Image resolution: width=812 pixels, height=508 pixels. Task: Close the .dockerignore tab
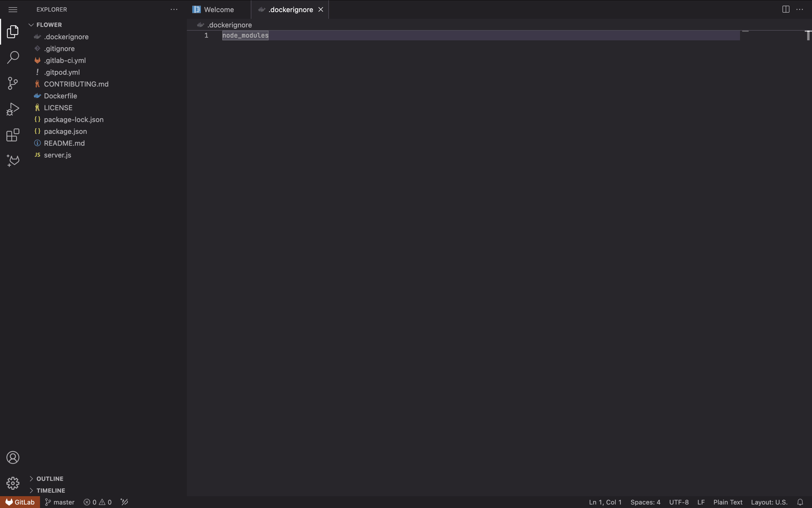coord(321,9)
